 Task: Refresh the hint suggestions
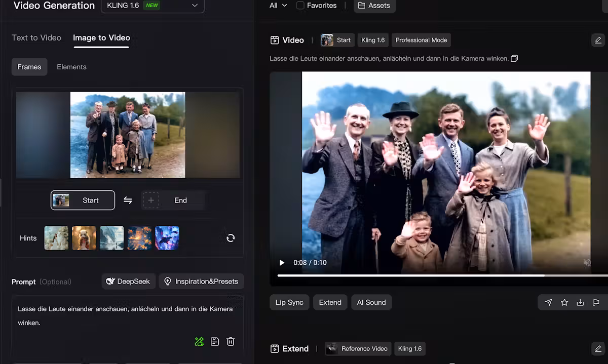pyautogui.click(x=231, y=237)
